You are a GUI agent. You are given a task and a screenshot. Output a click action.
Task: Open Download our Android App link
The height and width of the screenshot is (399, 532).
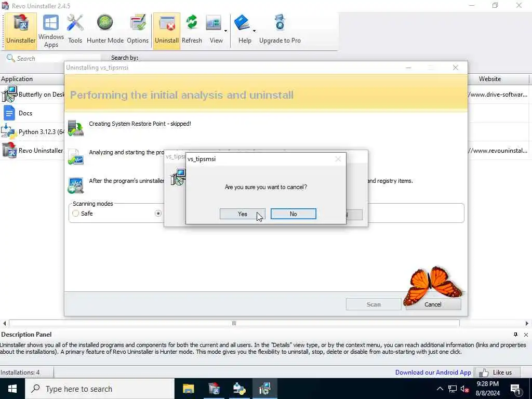coord(433,372)
